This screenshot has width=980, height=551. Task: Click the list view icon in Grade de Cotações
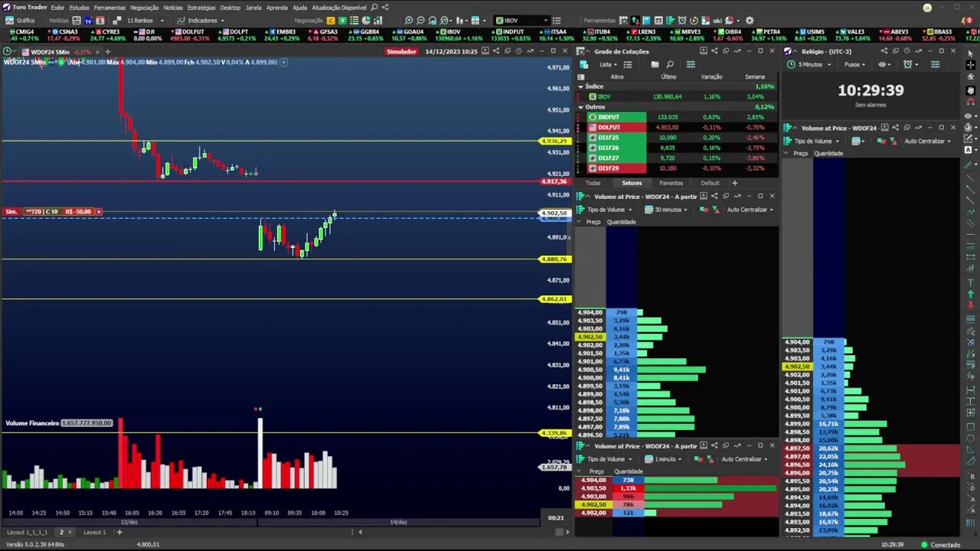628,64
